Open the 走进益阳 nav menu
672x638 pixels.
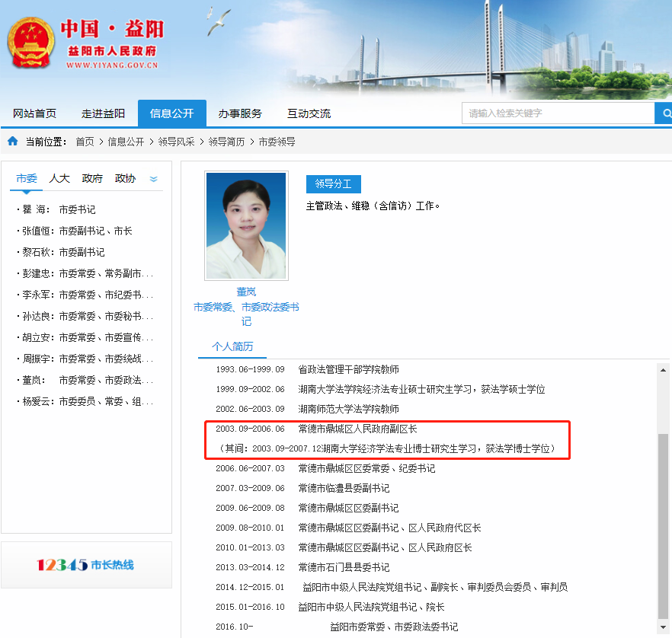click(103, 113)
